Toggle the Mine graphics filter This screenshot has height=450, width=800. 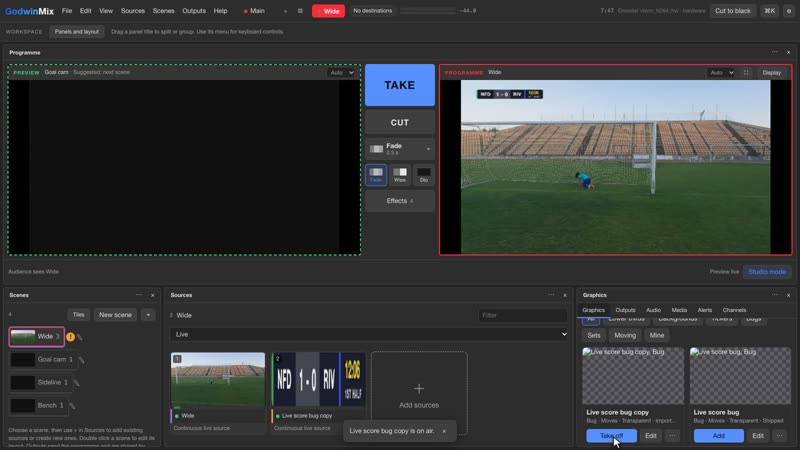tap(657, 335)
